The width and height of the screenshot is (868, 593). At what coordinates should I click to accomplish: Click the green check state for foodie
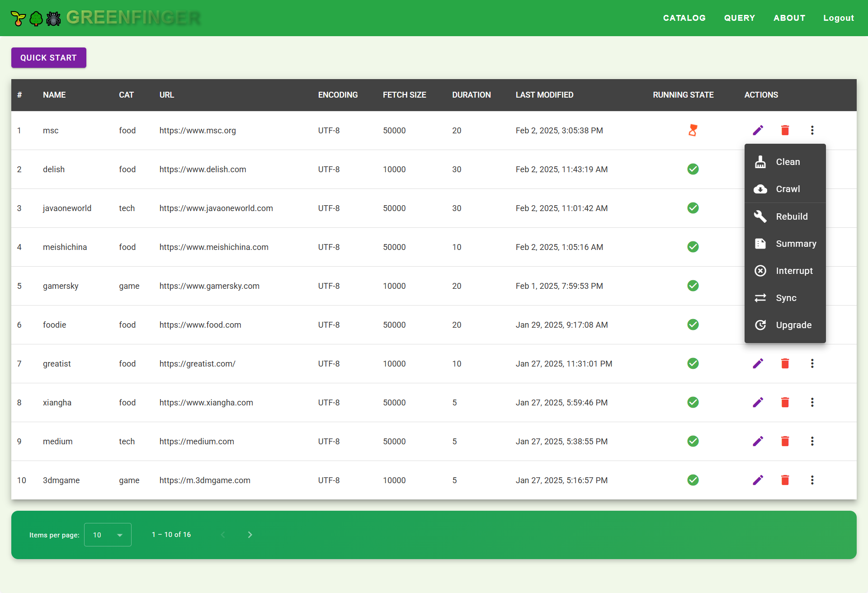(x=693, y=325)
